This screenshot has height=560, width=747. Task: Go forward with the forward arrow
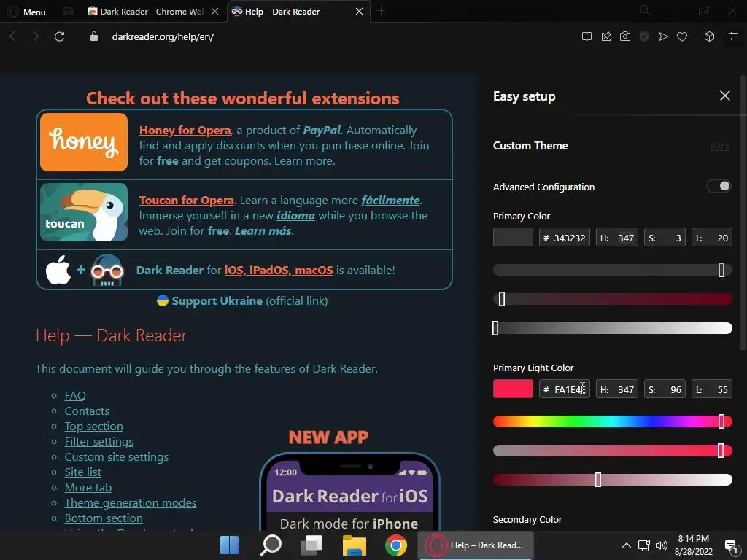(36, 36)
